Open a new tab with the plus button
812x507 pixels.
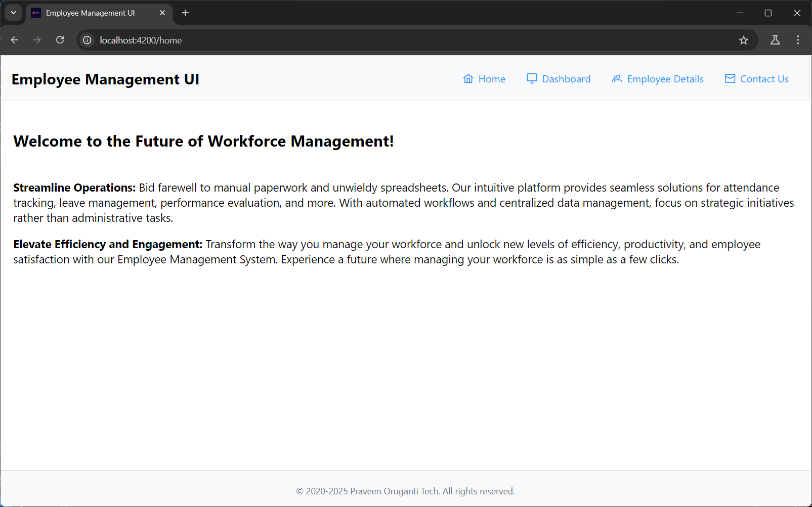pyautogui.click(x=185, y=13)
